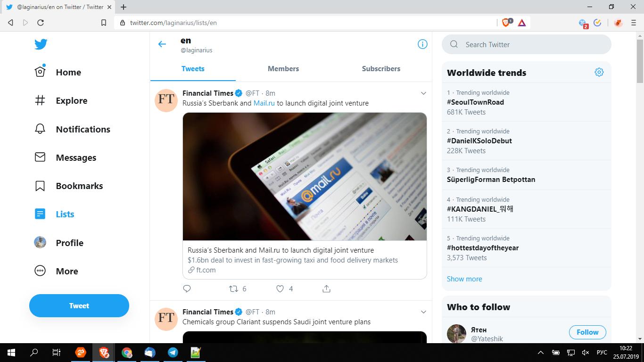Open Worldwide trends settings gear
The image size is (644, 362).
coord(599,72)
